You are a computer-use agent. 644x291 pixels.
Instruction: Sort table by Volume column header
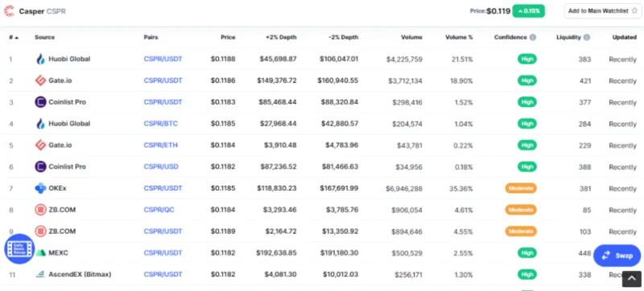click(x=411, y=37)
